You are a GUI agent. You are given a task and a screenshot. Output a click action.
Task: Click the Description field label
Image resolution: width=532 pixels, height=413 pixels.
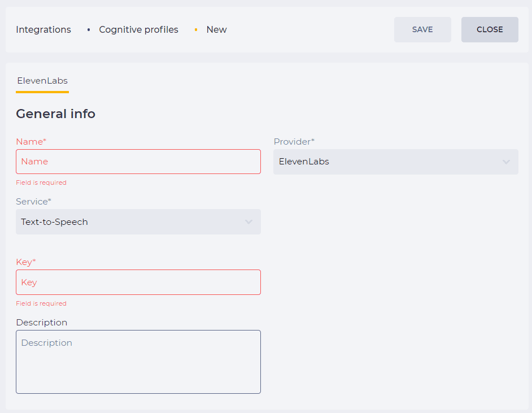(42, 323)
